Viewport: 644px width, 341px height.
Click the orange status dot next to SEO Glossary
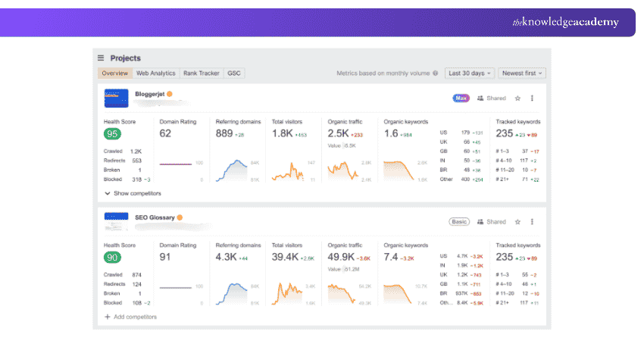tap(180, 217)
